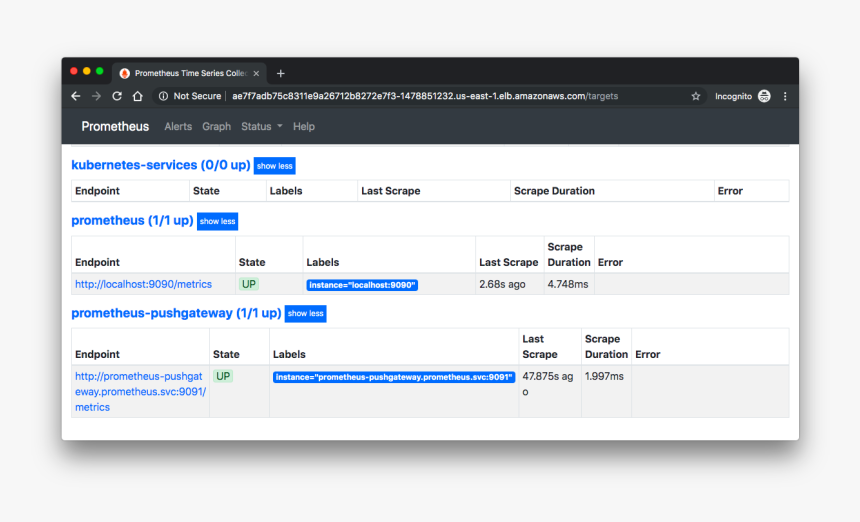Screen dimensions: 860x522
Task: Click the macOS yellow minimize window button
Action: pyautogui.click(x=87, y=71)
